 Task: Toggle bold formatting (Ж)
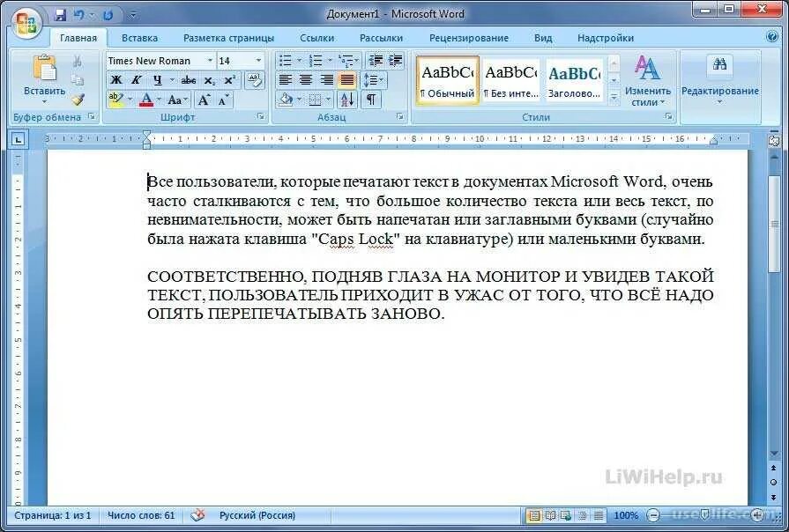click(x=116, y=80)
